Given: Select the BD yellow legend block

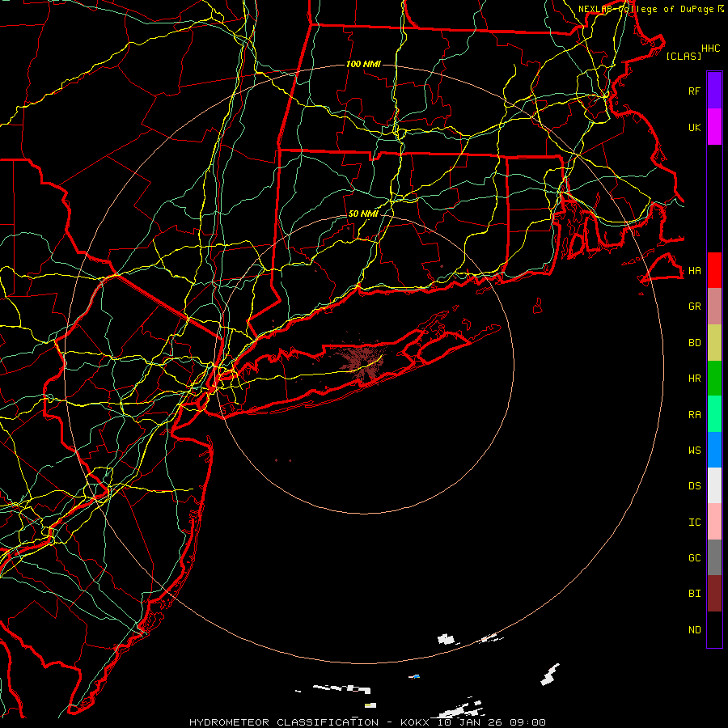Looking at the screenshot, I should pos(714,343).
